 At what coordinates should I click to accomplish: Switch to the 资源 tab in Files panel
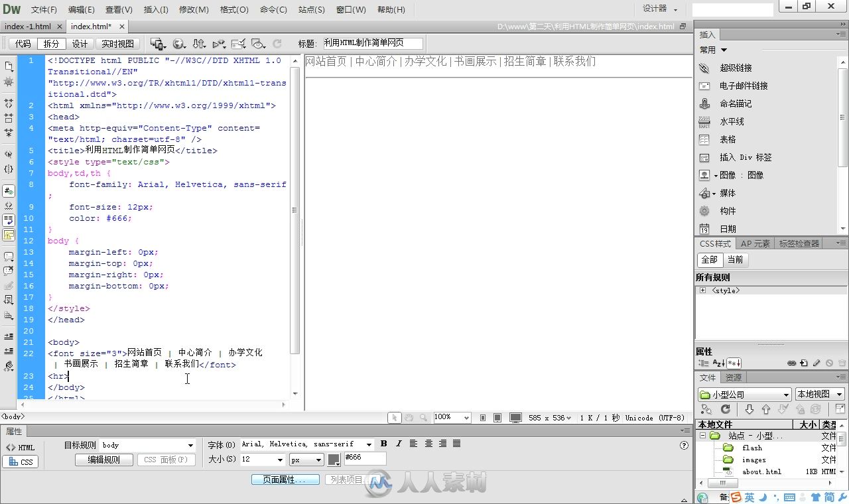[734, 377]
